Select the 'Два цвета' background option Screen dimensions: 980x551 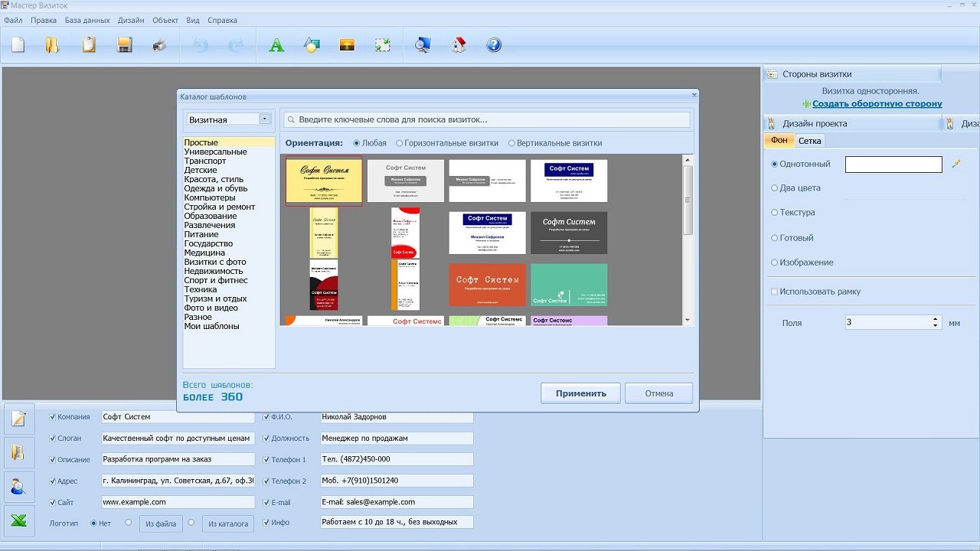point(775,188)
